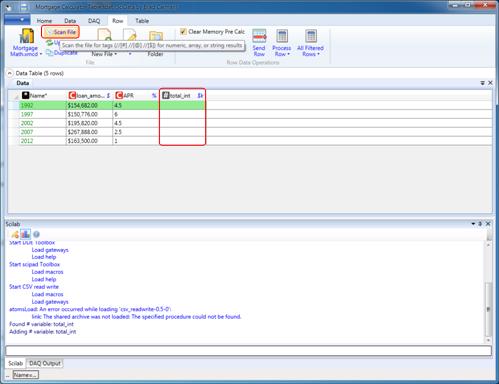Toggle Clear Memory Pre Calc checkbox
This screenshot has height=384, width=499.
(183, 32)
